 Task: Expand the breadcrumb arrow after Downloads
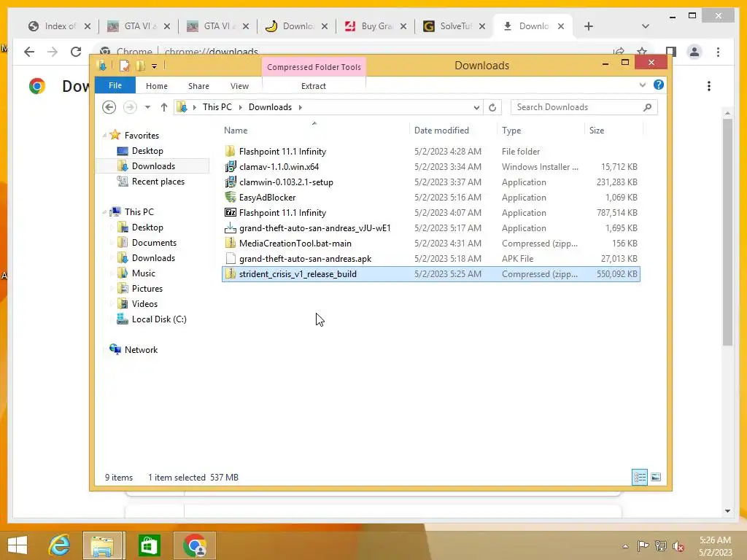coord(300,107)
